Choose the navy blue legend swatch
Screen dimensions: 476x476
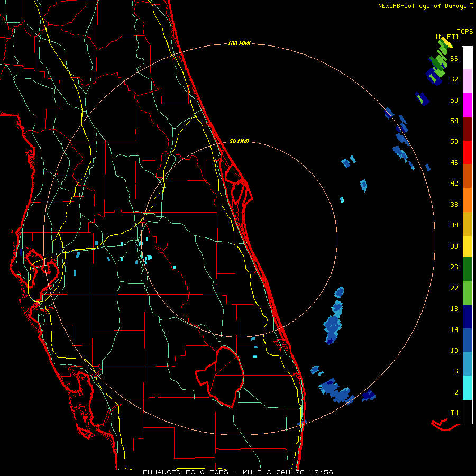click(467, 317)
